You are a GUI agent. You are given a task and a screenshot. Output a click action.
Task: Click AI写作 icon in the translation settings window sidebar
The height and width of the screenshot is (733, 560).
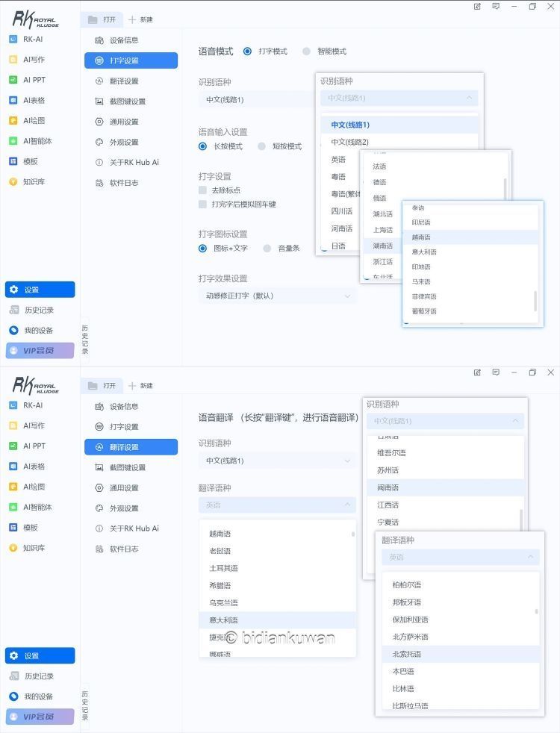(x=13, y=425)
